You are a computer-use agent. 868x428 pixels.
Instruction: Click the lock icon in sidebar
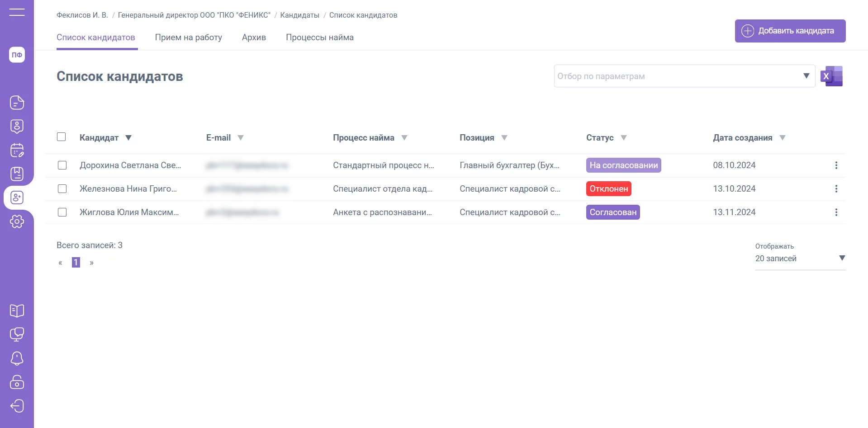17,382
